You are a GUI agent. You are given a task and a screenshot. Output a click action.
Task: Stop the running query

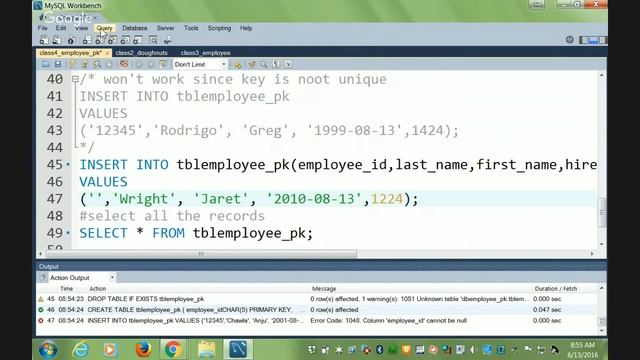click(109, 64)
